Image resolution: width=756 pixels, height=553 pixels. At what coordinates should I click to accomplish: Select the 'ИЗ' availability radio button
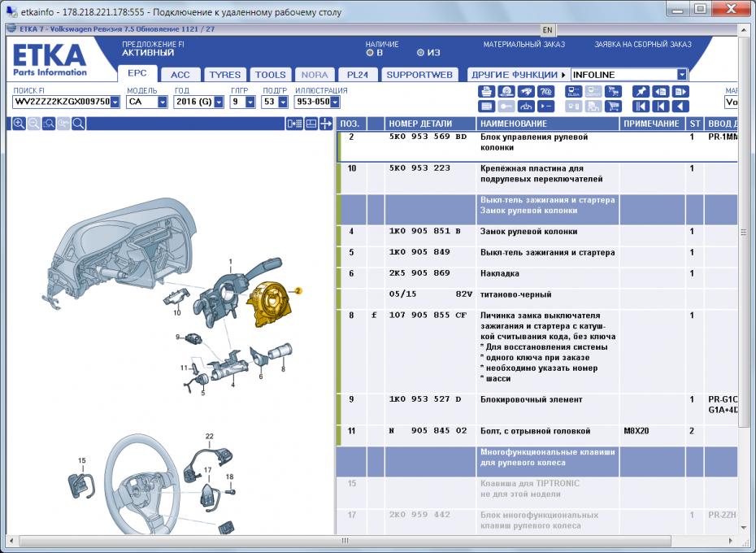[420, 53]
